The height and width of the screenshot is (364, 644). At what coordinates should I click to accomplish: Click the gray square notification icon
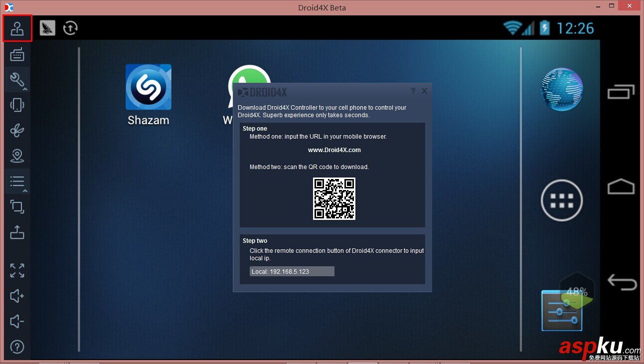(x=47, y=28)
